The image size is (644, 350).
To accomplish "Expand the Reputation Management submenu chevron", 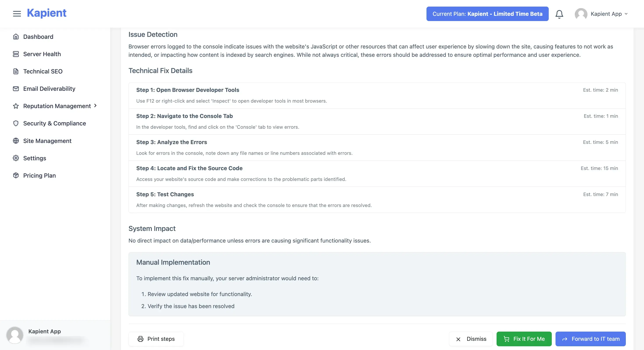I will pos(95,106).
